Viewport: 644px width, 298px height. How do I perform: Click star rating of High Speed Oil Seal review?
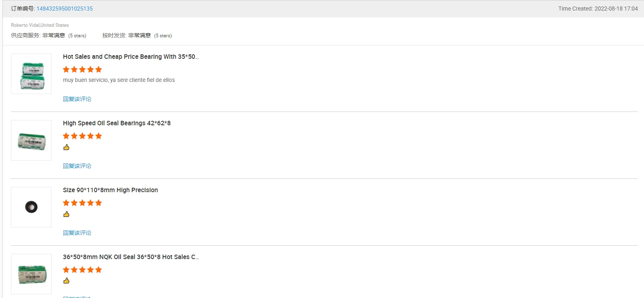(82, 136)
